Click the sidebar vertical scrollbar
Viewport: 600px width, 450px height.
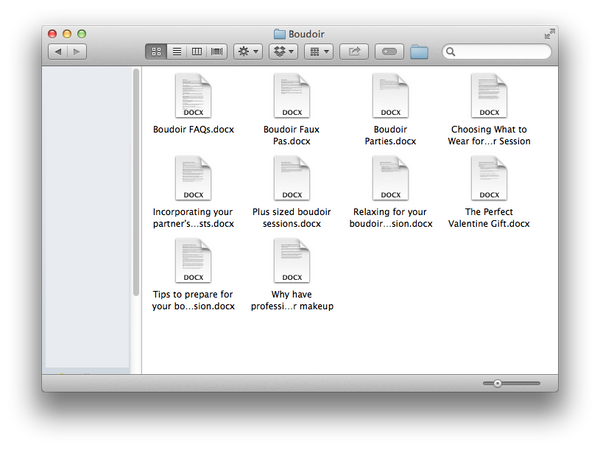point(136,180)
